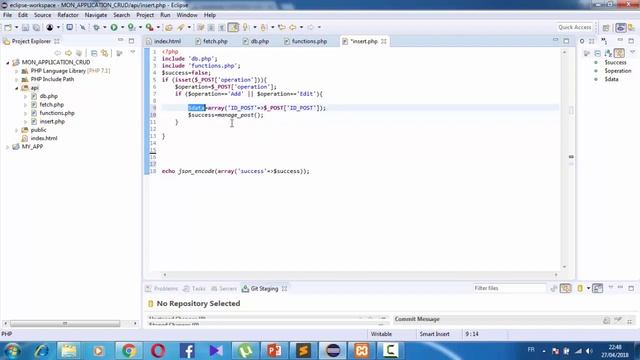640x360 pixels.
Task: Click the vertical scrollbar of the code editor
Action: coord(564,159)
